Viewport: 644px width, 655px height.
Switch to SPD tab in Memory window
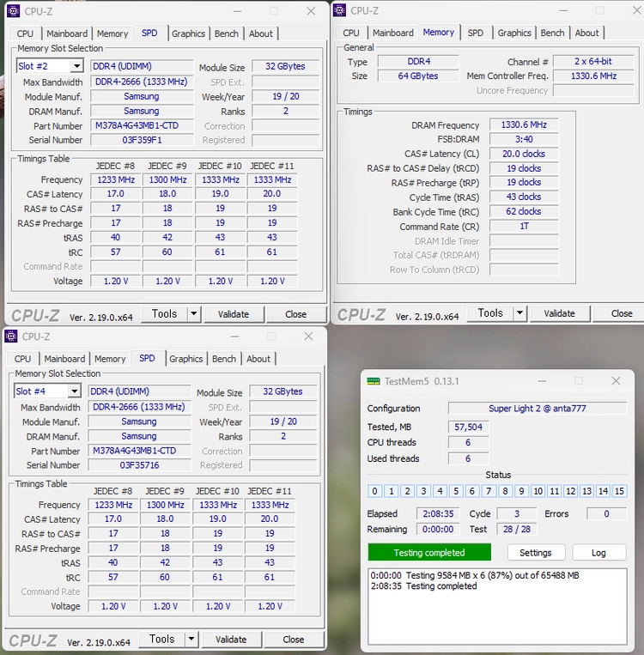coord(476,33)
